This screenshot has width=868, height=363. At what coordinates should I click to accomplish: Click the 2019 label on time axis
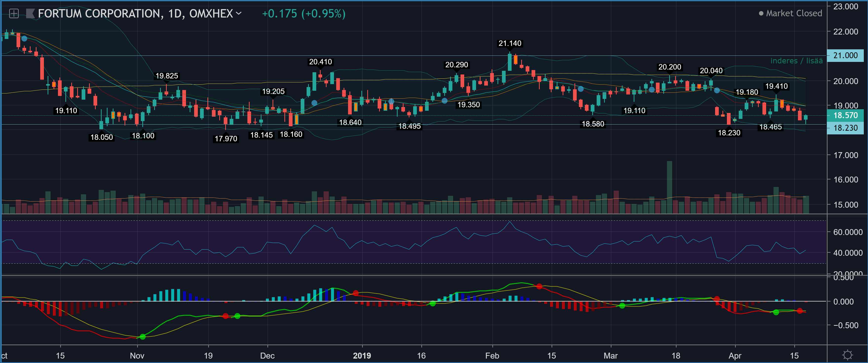click(362, 356)
